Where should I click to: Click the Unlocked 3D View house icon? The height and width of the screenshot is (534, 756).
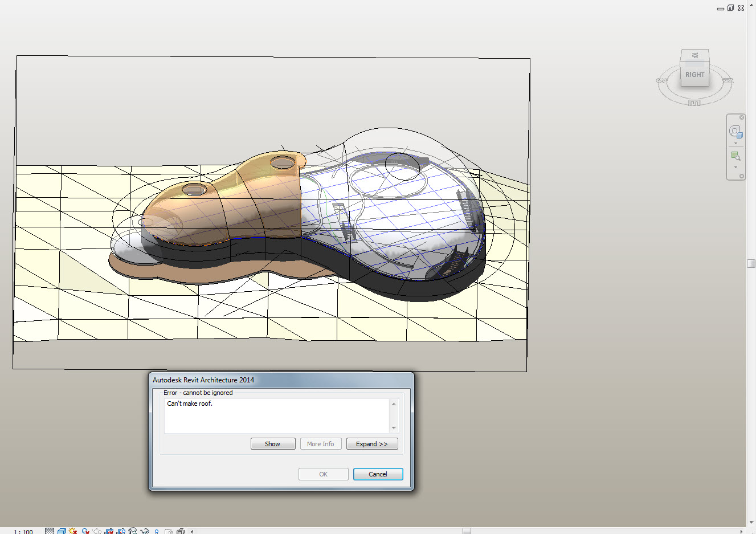133,531
